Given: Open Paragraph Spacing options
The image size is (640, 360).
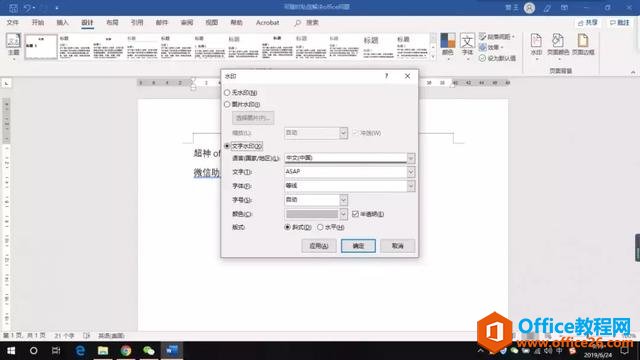Looking at the screenshot, I should click(496, 37).
